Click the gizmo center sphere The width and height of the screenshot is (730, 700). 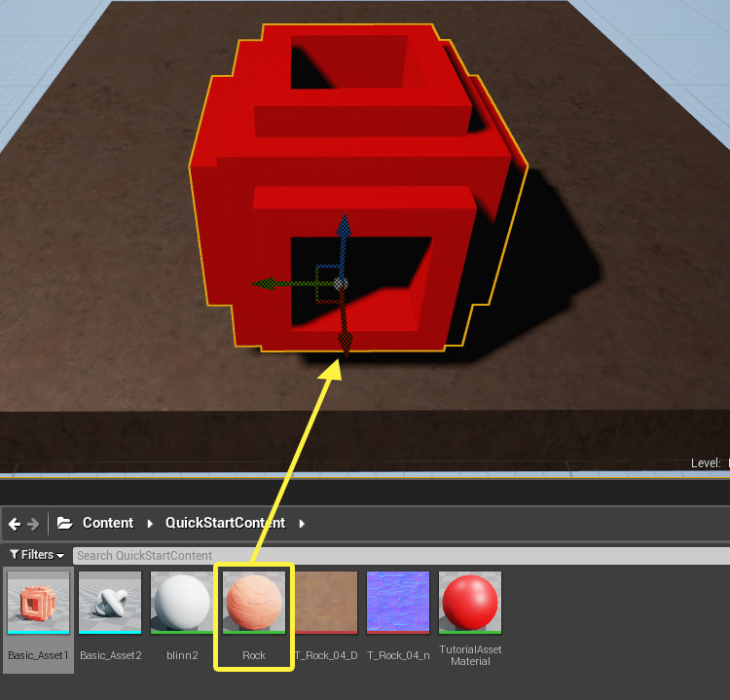pos(341,283)
